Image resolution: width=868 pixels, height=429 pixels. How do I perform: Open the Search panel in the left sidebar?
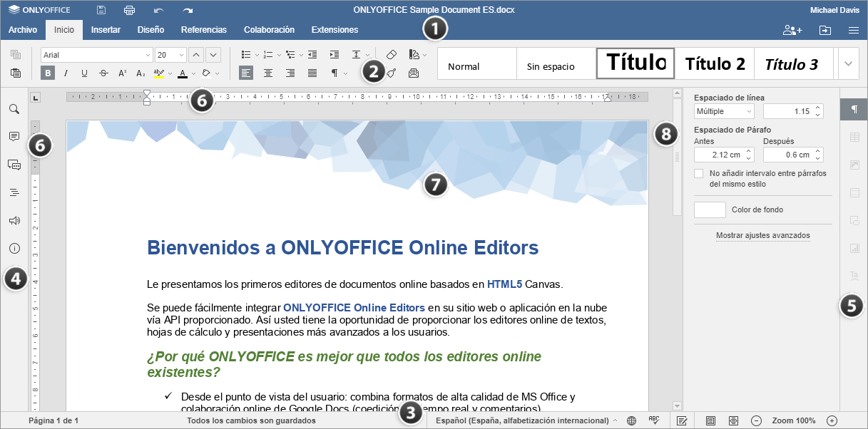(x=14, y=109)
